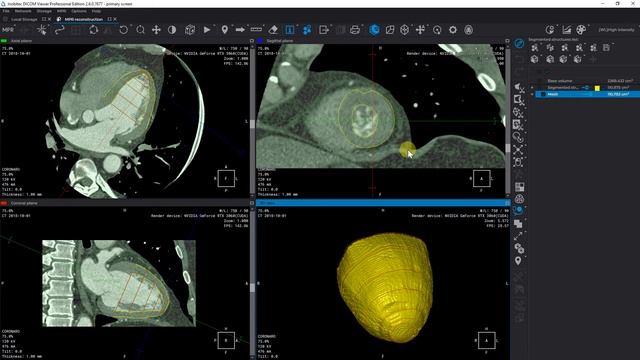Open the Help menu
640x360 pixels.
(96, 11)
